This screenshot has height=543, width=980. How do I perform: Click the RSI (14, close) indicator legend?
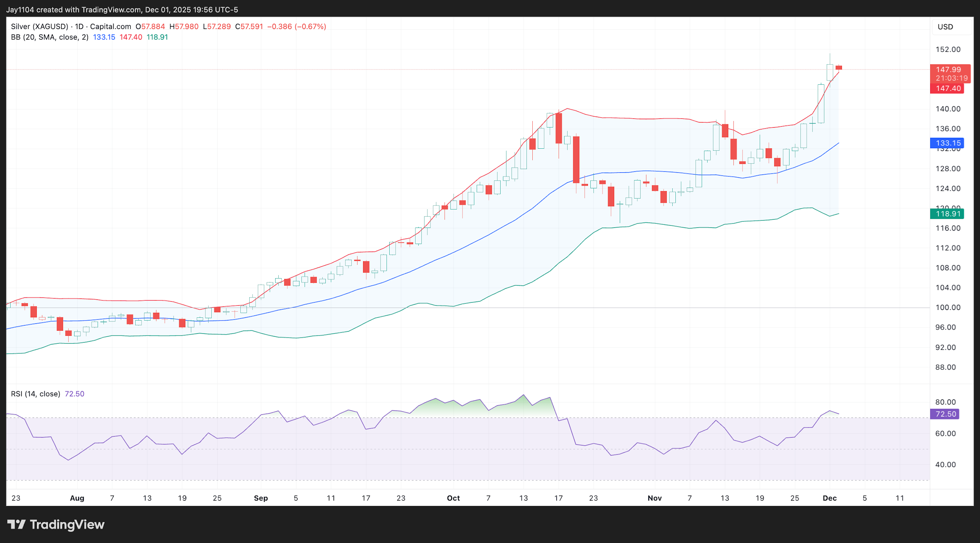35,394
